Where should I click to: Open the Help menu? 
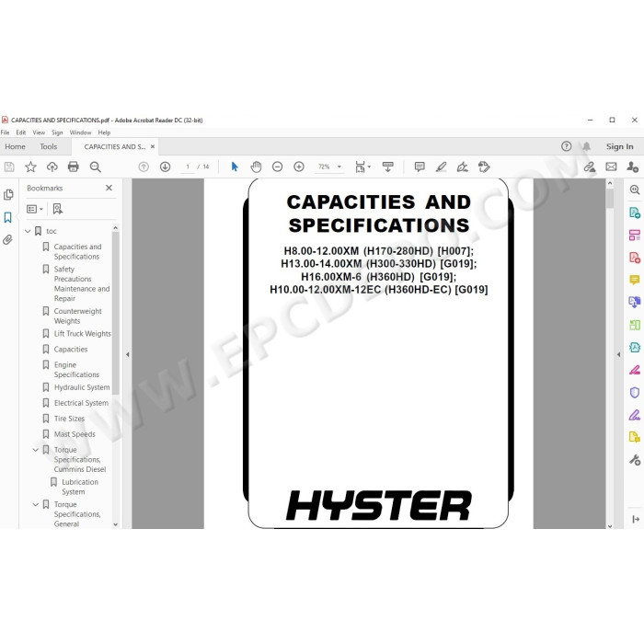104,132
